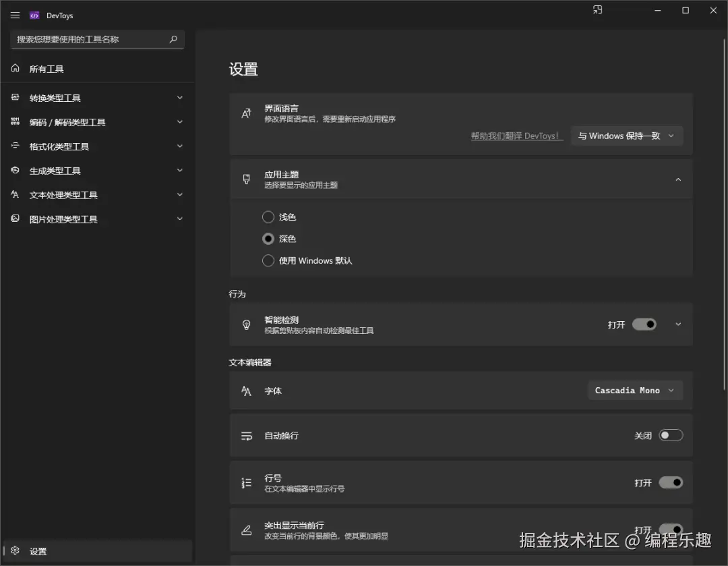Click the 生成类型工具 sidebar icon
The image size is (728, 566).
coord(15,171)
